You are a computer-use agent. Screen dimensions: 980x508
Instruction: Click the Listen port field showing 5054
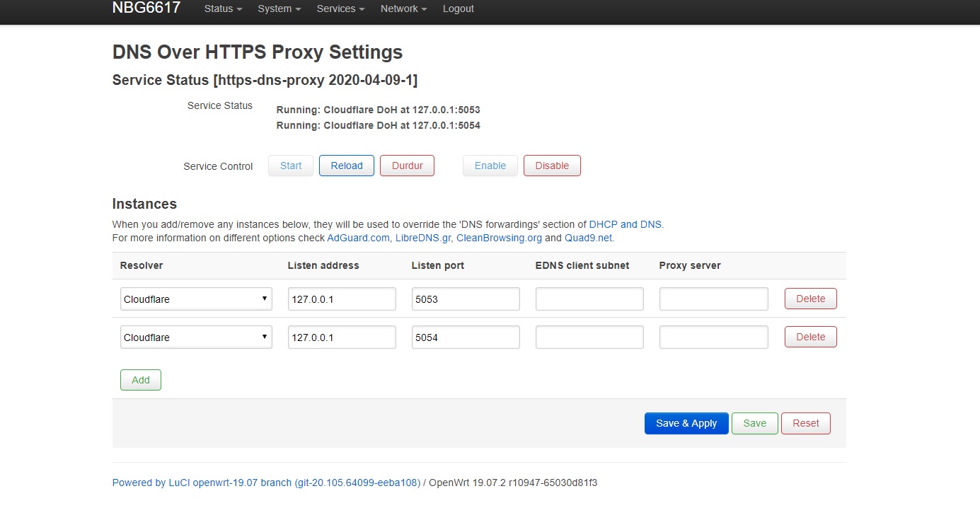[466, 337]
